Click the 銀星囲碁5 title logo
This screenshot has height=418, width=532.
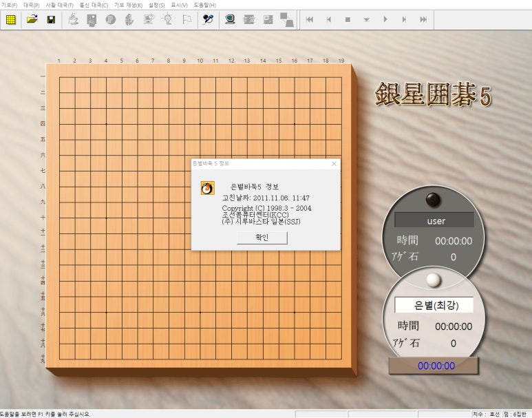coord(433,94)
